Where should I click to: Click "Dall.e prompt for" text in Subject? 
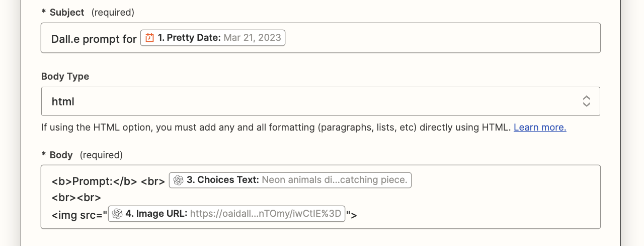(x=94, y=39)
